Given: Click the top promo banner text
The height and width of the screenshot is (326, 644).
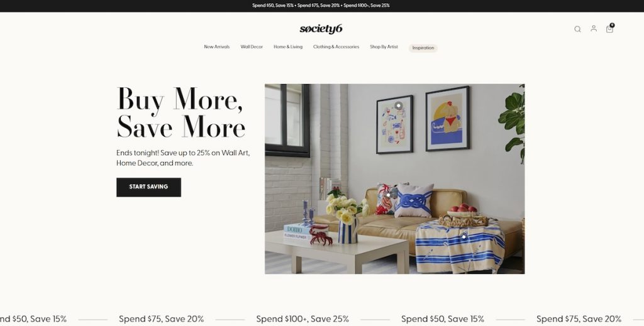Looking at the screenshot, I should (321, 6).
